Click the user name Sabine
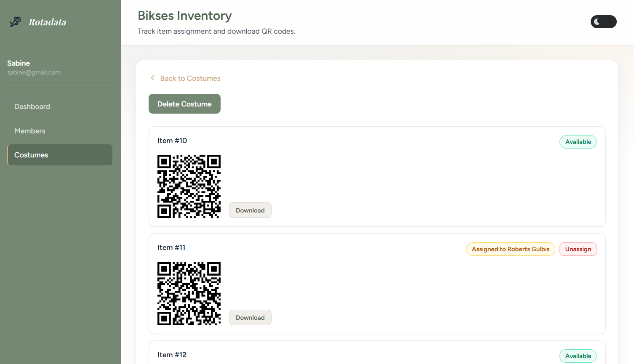The width and height of the screenshot is (634, 364). [x=19, y=63]
